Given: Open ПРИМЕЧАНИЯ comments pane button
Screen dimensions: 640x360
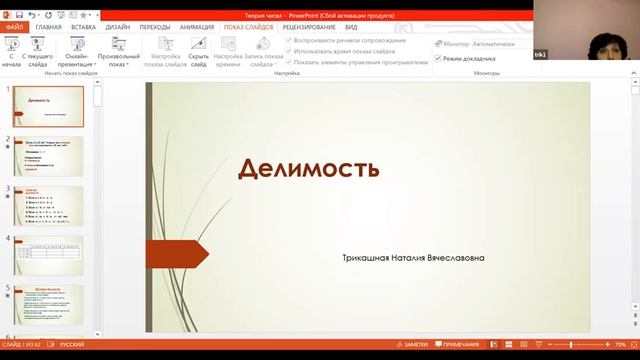Looking at the screenshot, I should pos(457,344).
